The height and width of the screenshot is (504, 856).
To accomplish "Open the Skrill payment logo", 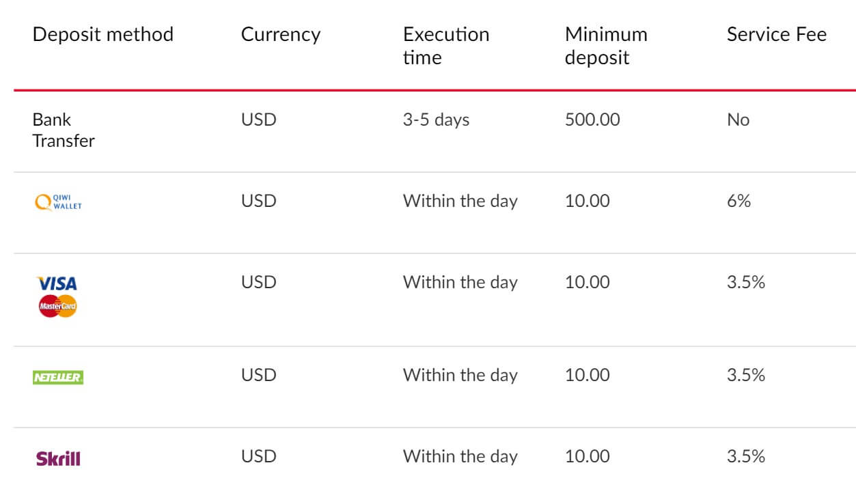I will 58,458.
